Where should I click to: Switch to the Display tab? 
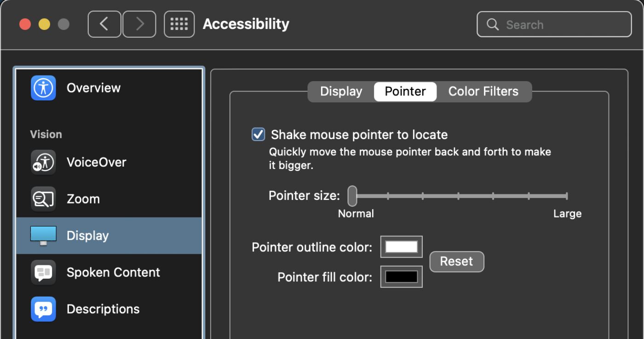(341, 91)
